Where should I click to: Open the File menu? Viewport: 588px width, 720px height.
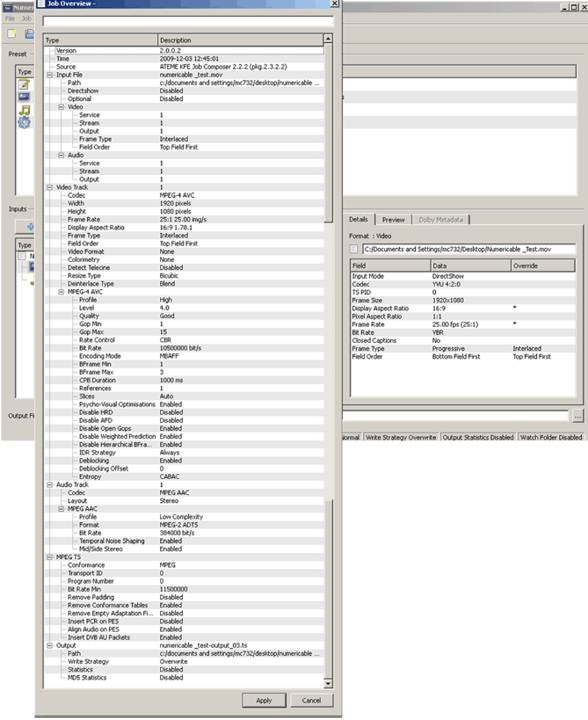(x=10, y=19)
